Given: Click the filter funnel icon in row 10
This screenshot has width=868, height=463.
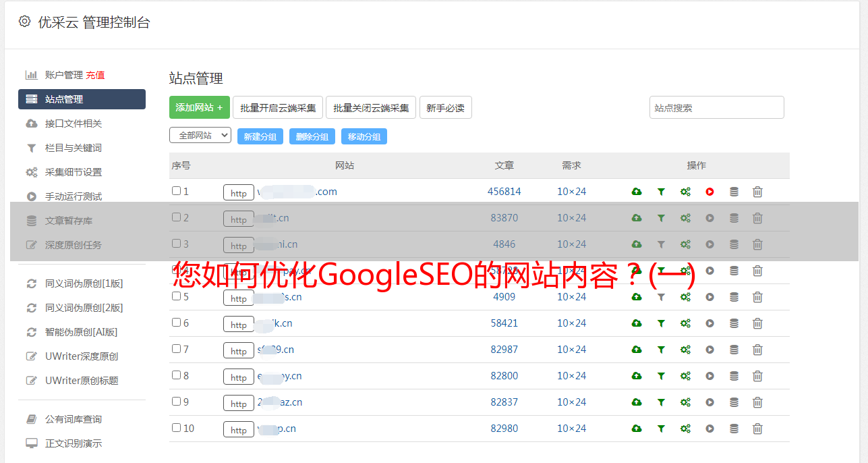Looking at the screenshot, I should point(661,429).
